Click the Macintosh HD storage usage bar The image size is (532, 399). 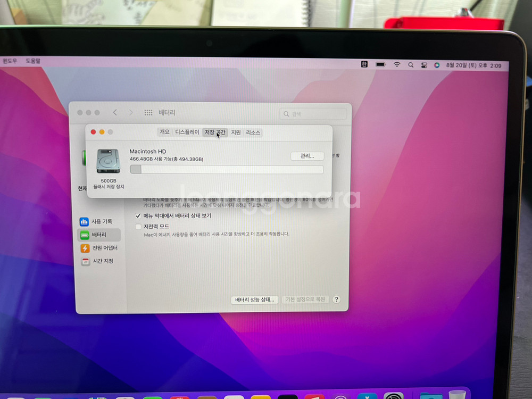coord(227,169)
